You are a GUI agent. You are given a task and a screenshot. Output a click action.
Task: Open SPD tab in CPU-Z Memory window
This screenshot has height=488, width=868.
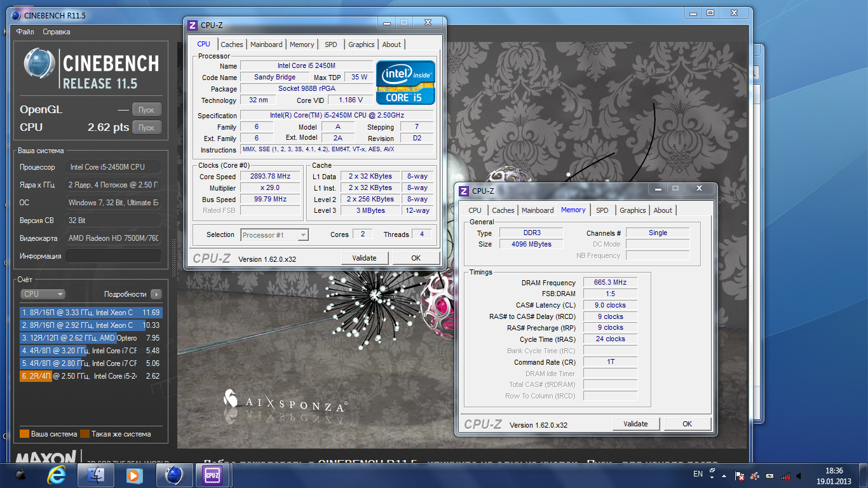tap(602, 210)
